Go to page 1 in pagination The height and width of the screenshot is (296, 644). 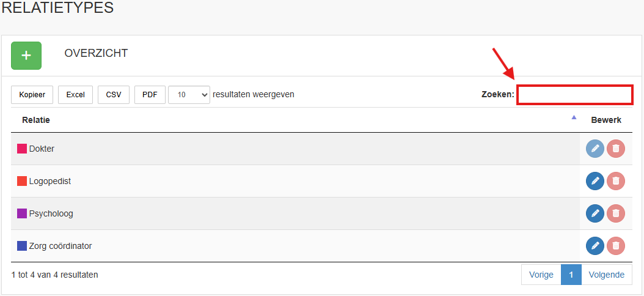coord(571,275)
